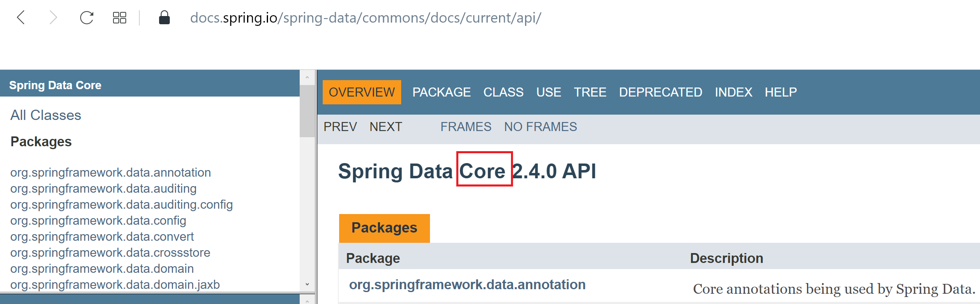Screen dimensions: 980x304
Task: Navigate back using the browser back arrow
Action: pos(21,18)
